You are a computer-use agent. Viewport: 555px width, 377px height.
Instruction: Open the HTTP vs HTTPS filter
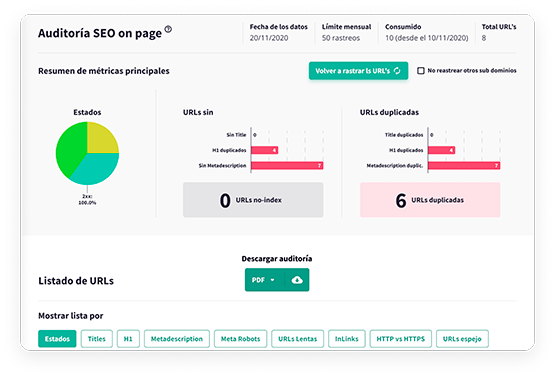click(401, 339)
